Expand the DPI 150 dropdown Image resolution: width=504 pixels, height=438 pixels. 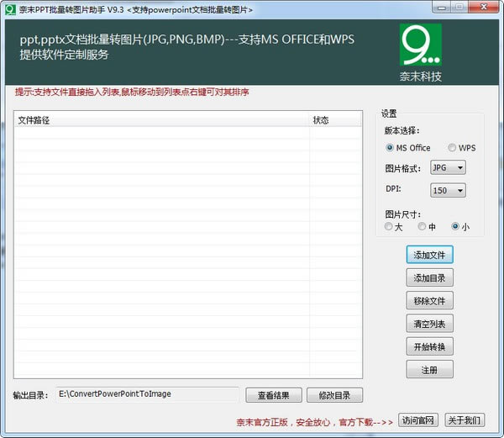click(x=447, y=191)
